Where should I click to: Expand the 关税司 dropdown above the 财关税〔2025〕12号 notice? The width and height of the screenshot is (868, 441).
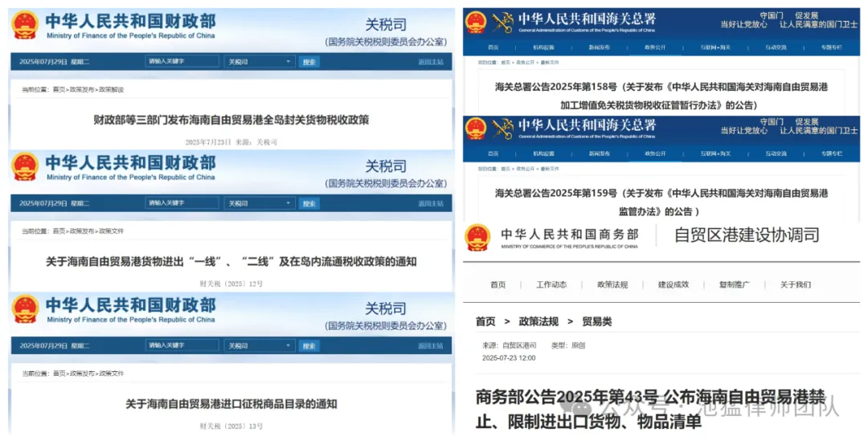pos(260,203)
